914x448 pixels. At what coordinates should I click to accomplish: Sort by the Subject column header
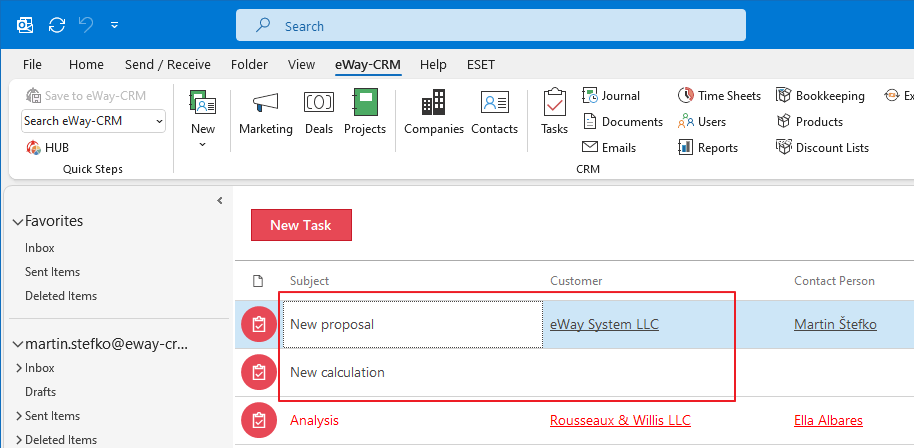pyautogui.click(x=310, y=281)
